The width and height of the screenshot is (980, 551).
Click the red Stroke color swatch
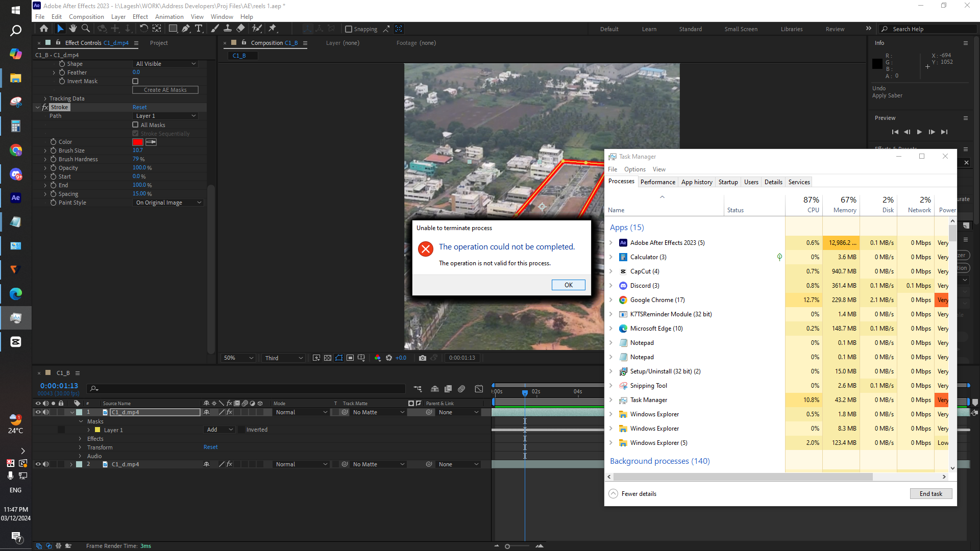tap(138, 142)
